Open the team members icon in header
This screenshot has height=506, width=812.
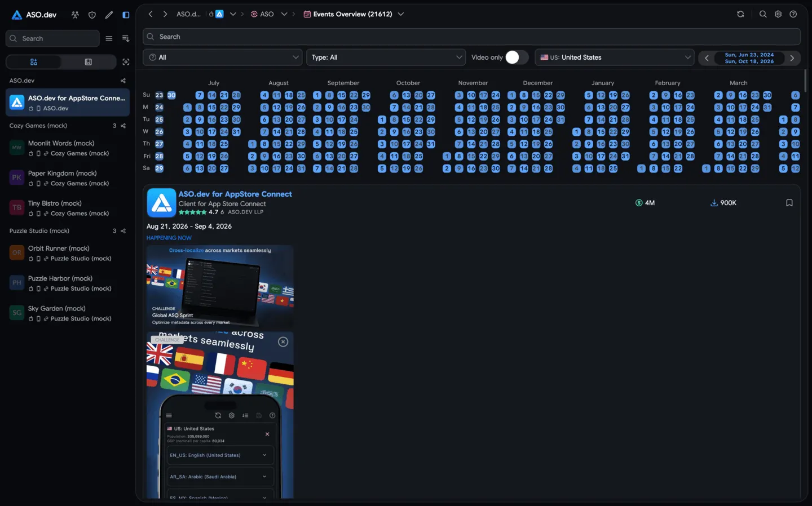(75, 15)
